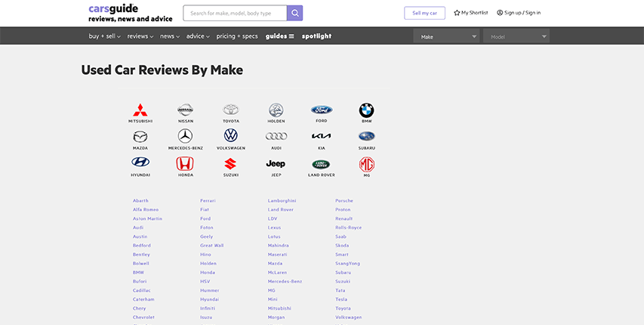Image resolution: width=644 pixels, height=325 pixels.
Task: Click the purple search magnifier button
Action: coord(295,13)
